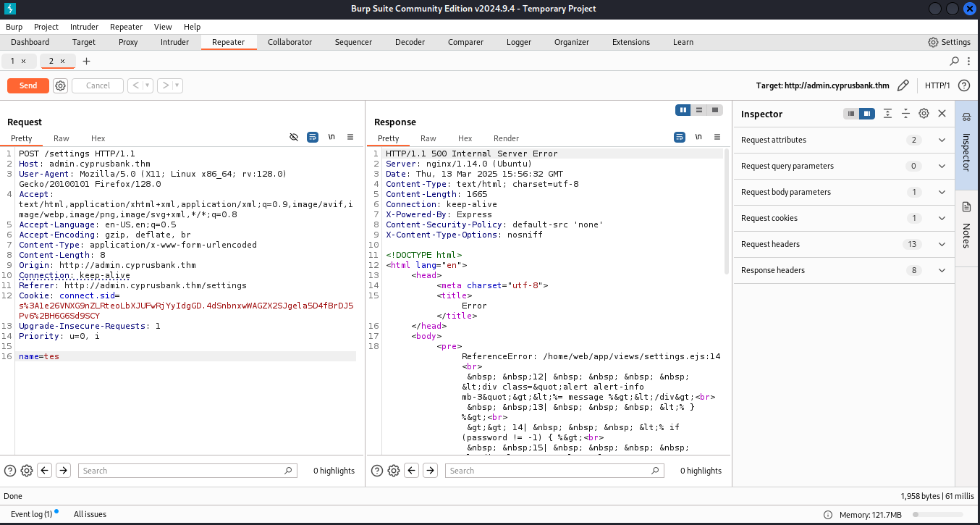Click the Response pane vertical scrollbar
This screenshot has height=525, width=980.
coord(727,211)
